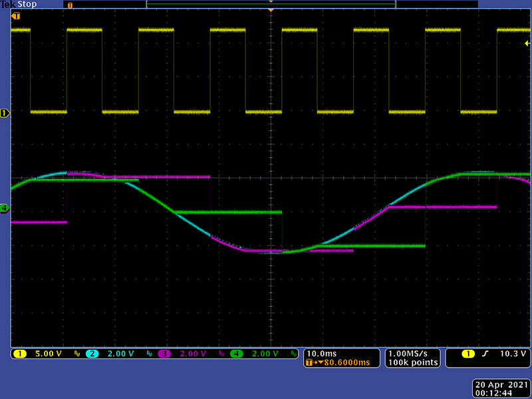Click the 1.00MS/s sample rate readout
Image resolution: width=532 pixels, height=399 pixels.
(x=413, y=353)
